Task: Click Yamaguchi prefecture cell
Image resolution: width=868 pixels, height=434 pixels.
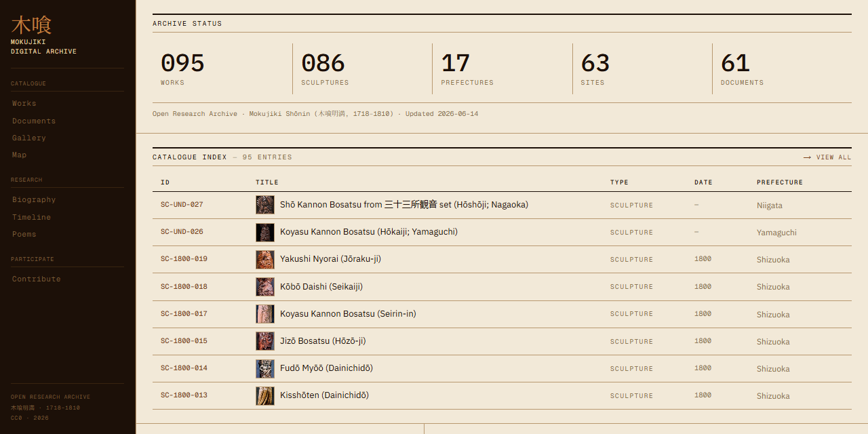Action: click(x=776, y=233)
